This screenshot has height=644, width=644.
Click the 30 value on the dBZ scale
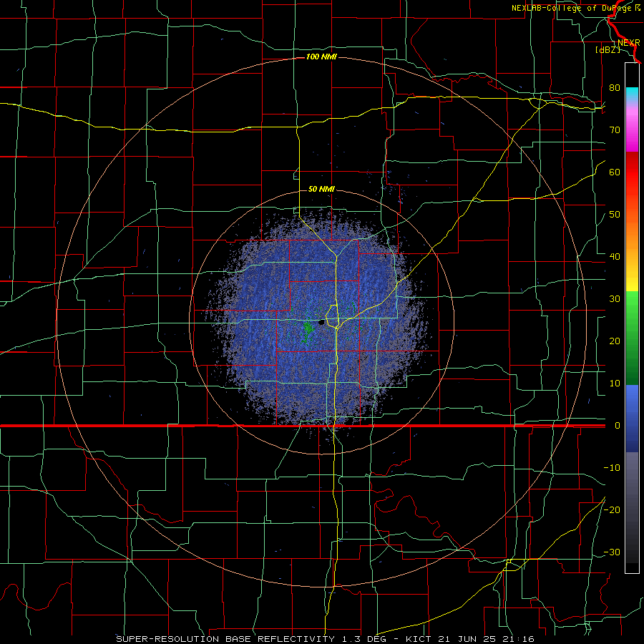click(x=615, y=299)
